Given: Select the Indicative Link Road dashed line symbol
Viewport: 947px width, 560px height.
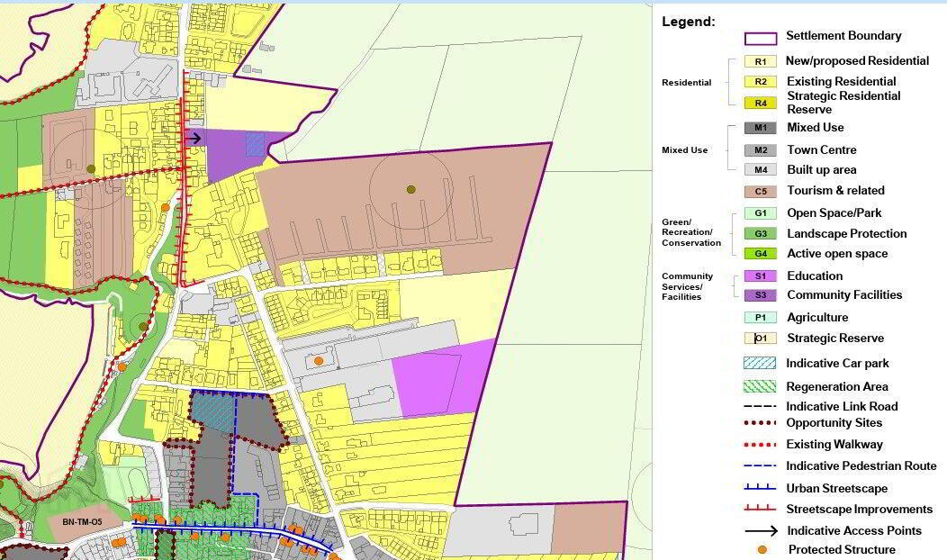Looking at the screenshot, I should (760, 407).
